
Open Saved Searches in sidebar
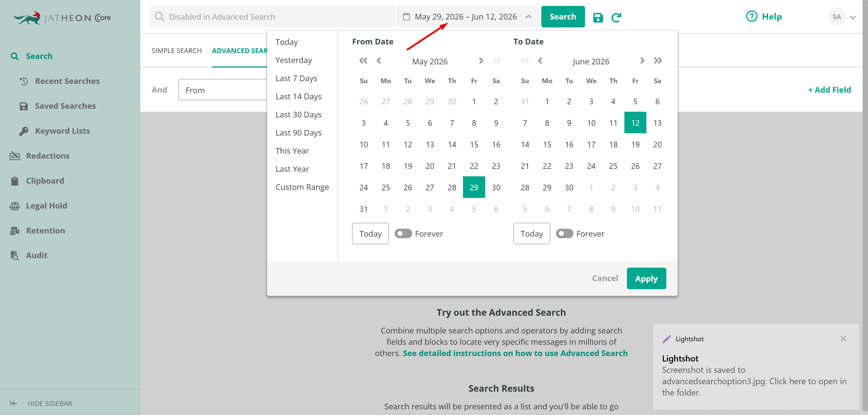[65, 106]
